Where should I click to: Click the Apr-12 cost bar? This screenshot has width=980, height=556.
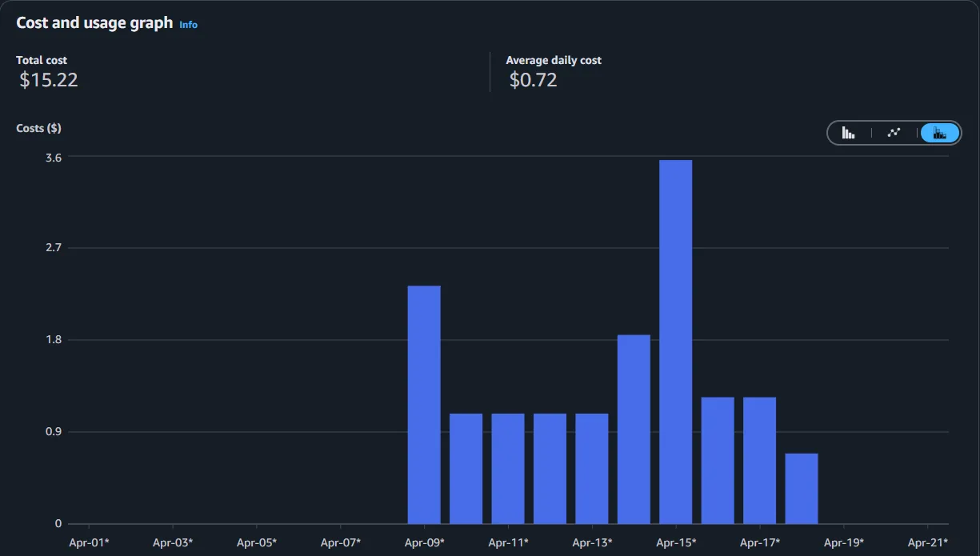(550, 469)
